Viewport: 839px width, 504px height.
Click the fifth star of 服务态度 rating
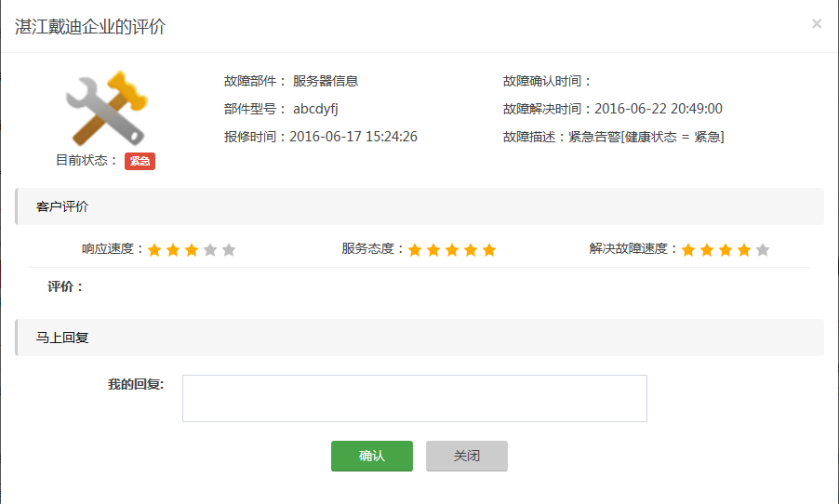(489, 250)
